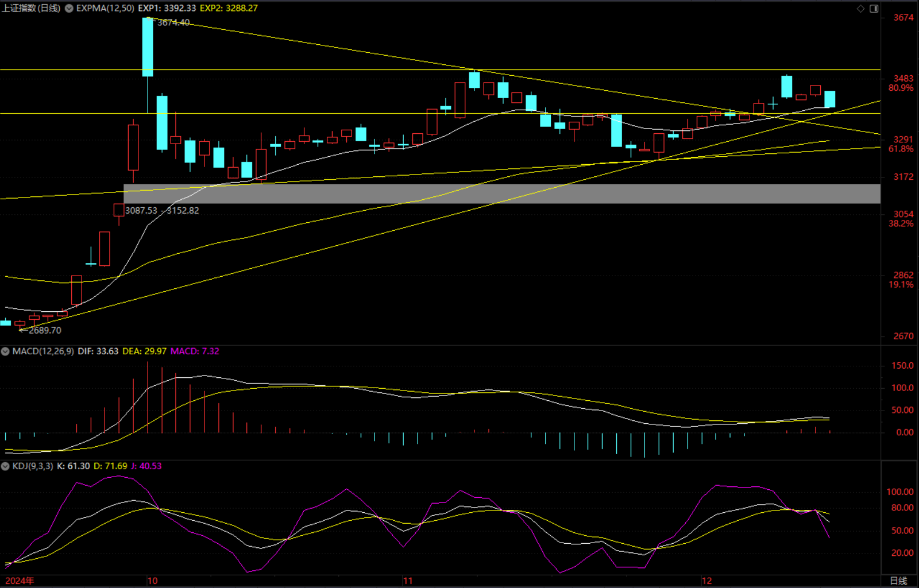Click the month 10 marker on time axis
Screen dimensions: 919x588
152,581
